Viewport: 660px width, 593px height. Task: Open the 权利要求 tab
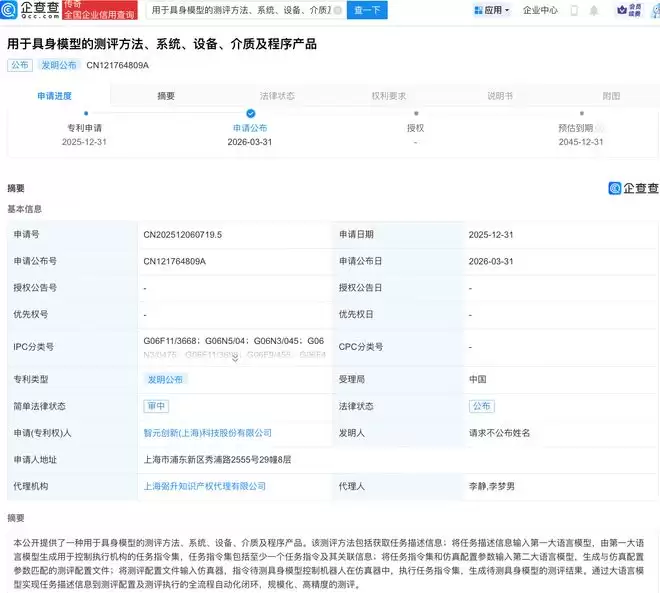coord(389,96)
